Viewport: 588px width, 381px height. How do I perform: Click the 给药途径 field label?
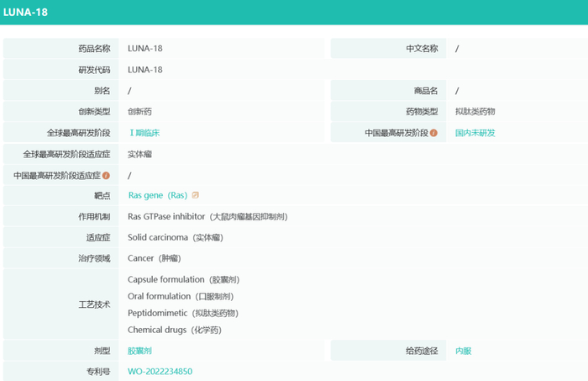click(x=422, y=351)
